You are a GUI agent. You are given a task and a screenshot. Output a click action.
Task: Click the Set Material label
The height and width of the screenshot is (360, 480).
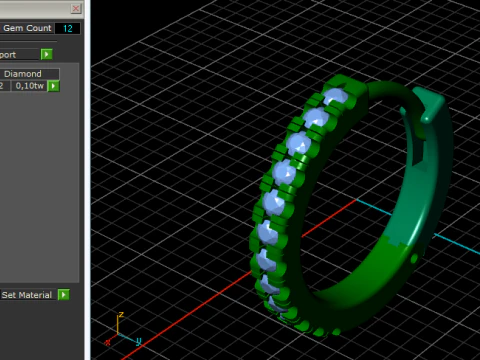[27, 295]
